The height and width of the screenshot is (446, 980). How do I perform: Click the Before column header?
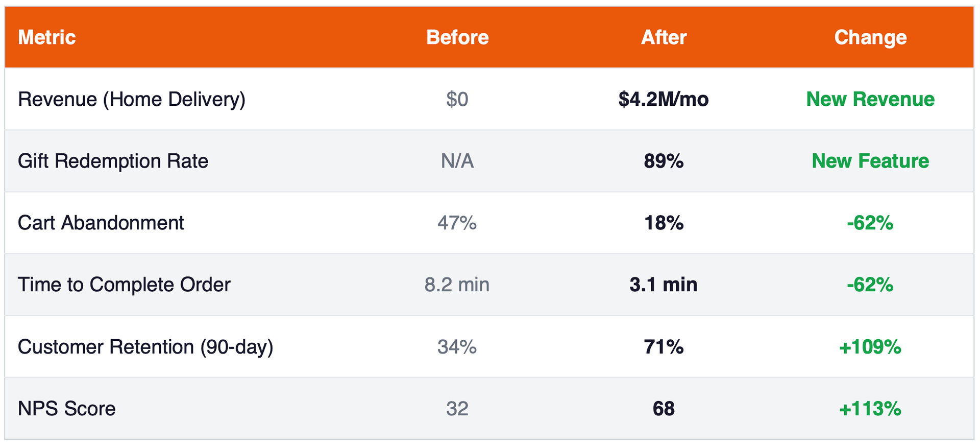click(457, 37)
